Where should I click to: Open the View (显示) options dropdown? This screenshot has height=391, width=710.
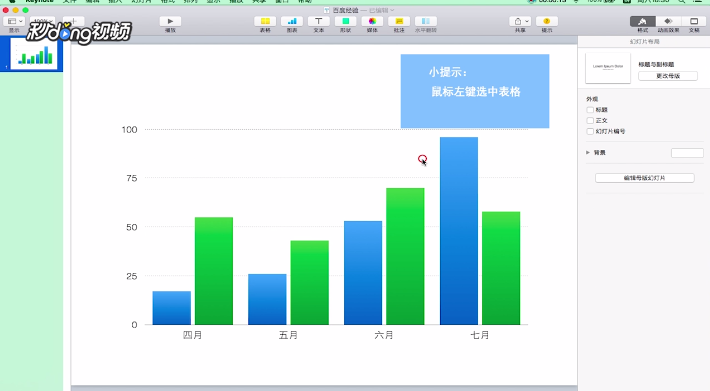tap(14, 21)
